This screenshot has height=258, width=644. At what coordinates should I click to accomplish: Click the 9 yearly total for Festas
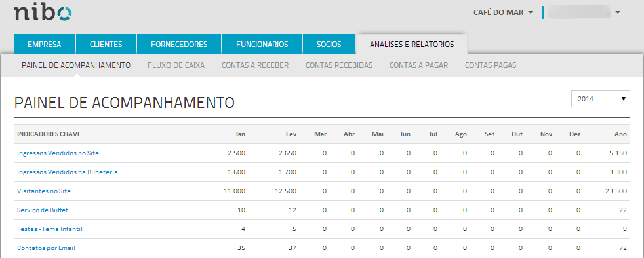pos(625,229)
